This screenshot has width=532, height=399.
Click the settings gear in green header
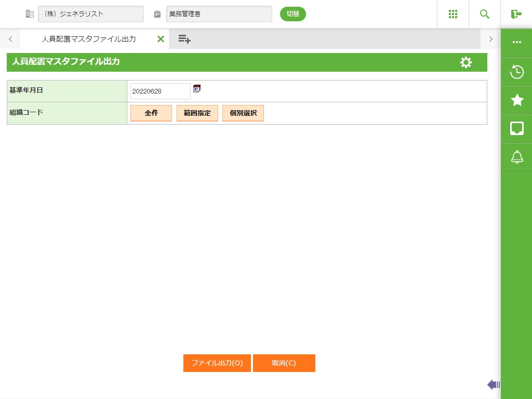coord(466,62)
